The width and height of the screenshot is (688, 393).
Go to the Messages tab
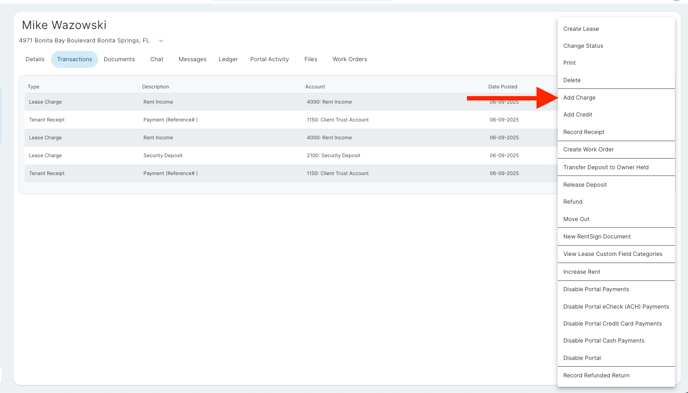(x=192, y=59)
